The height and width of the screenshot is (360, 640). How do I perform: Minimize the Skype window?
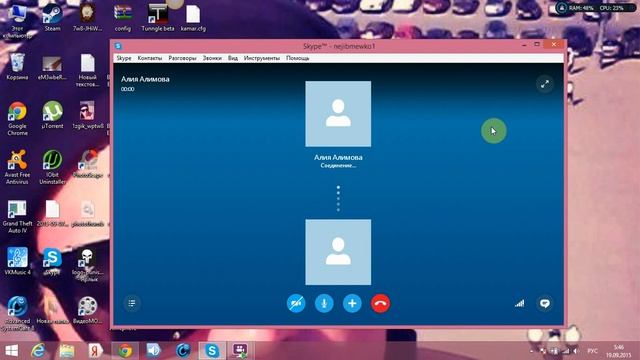pyautogui.click(x=524, y=44)
